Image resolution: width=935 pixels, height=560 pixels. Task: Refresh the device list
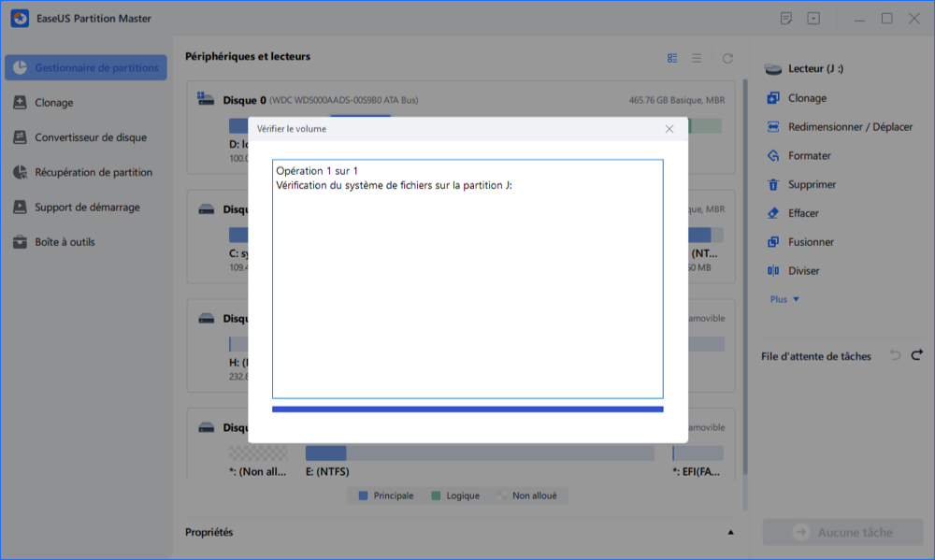(x=728, y=57)
